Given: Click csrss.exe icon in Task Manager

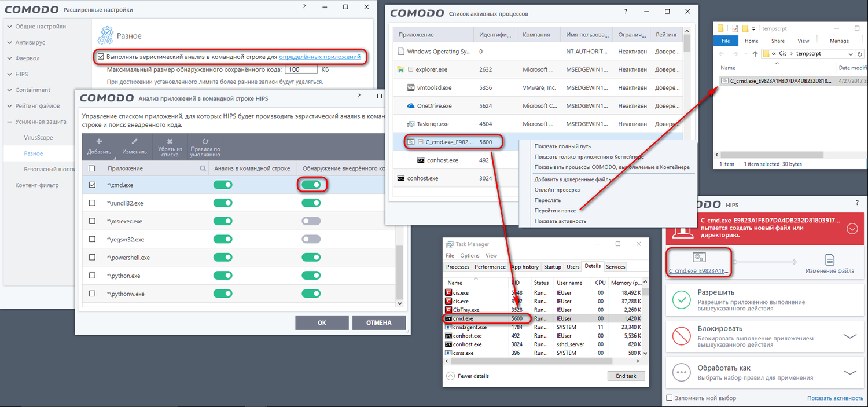Looking at the screenshot, I should coord(448,353).
